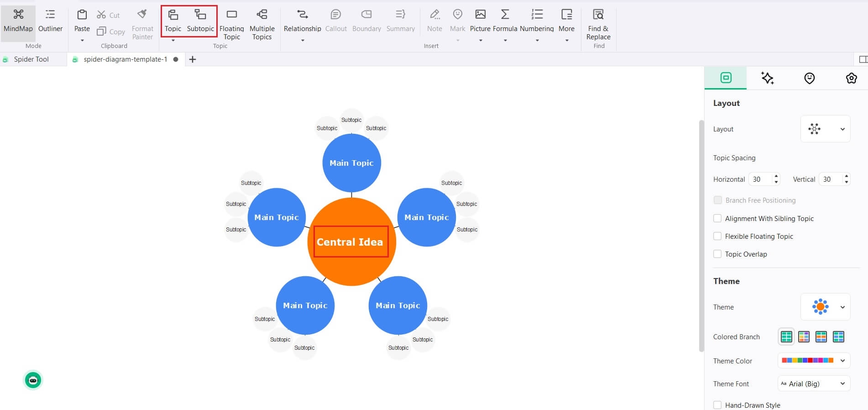The width and height of the screenshot is (868, 410).
Task: Check the Flexible Floating Topic option
Action: pos(717,236)
